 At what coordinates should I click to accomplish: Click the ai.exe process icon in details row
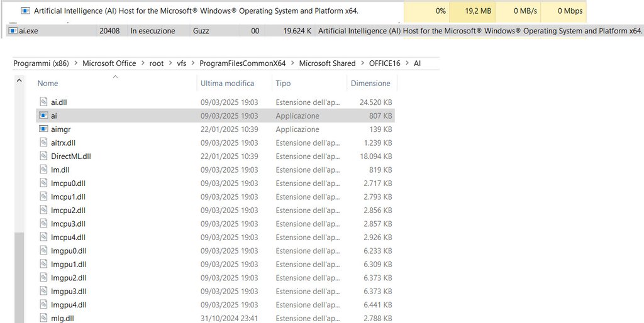(13, 31)
